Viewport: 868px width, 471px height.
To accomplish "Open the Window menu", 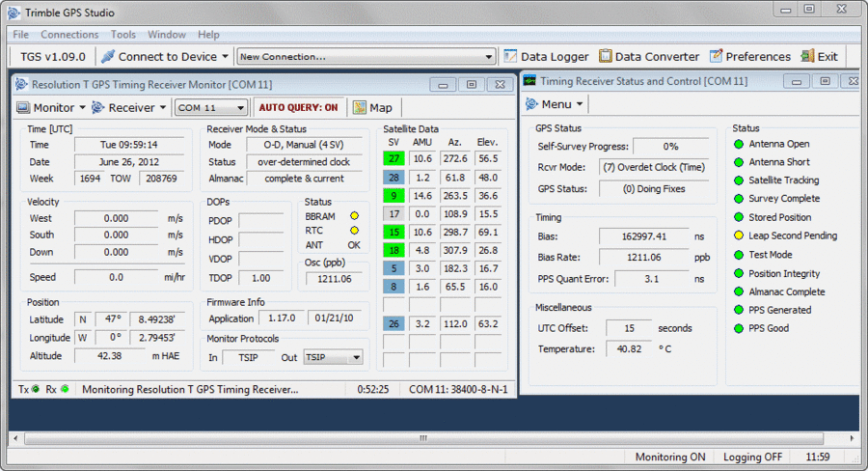I will 167,35.
